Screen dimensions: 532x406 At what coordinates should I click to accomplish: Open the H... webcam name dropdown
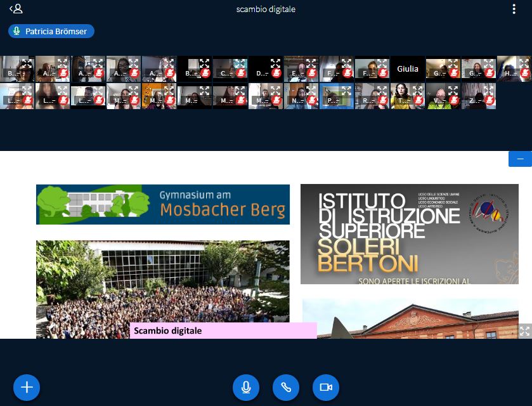click(x=510, y=74)
